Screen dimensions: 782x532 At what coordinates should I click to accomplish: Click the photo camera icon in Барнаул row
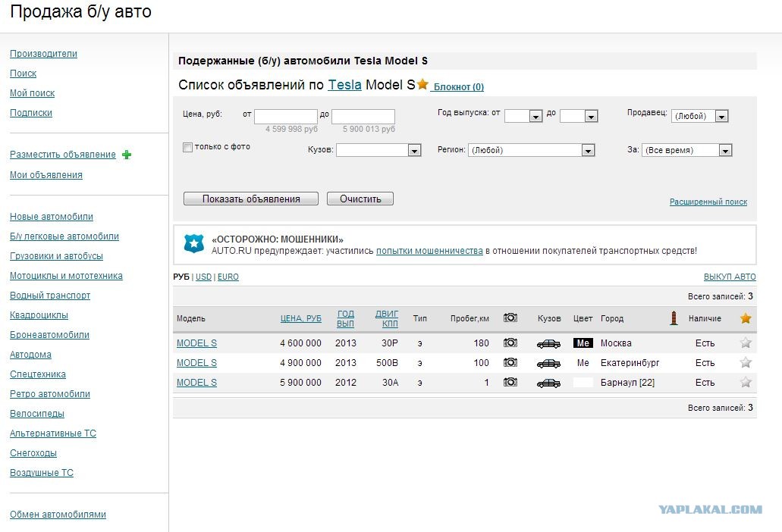pos(510,383)
